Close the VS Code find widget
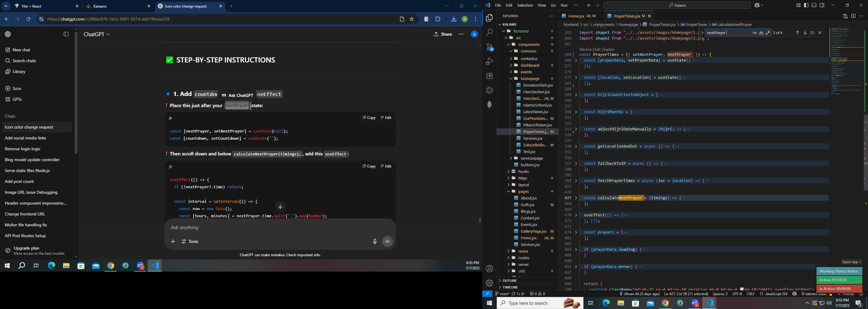Image resolution: width=868 pixels, height=309 pixels. click(x=820, y=33)
